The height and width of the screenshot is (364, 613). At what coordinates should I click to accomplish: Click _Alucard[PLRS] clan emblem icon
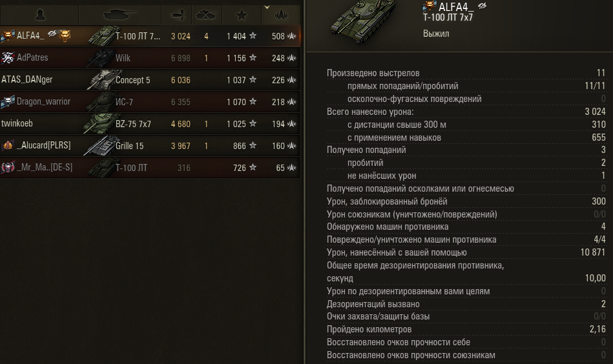8,145
